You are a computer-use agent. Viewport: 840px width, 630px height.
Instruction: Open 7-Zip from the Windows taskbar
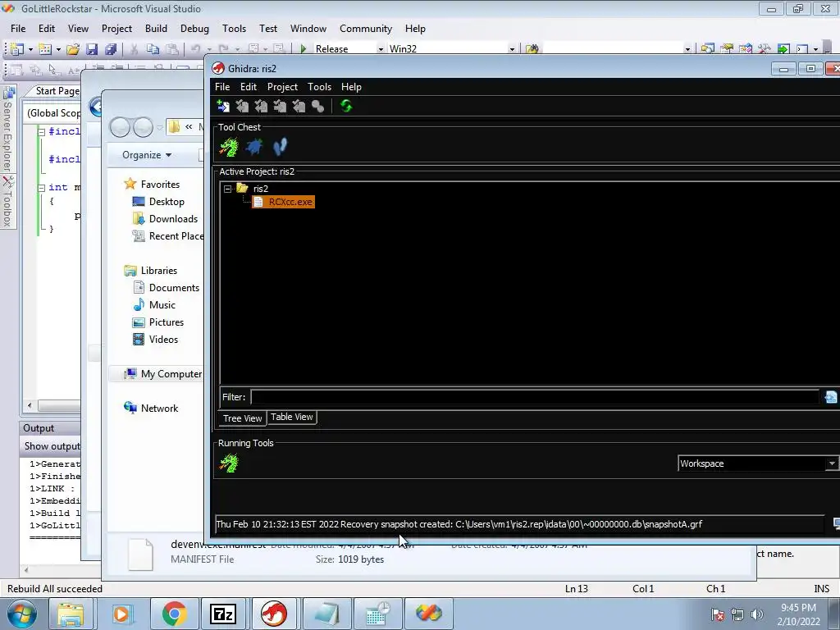(x=223, y=614)
